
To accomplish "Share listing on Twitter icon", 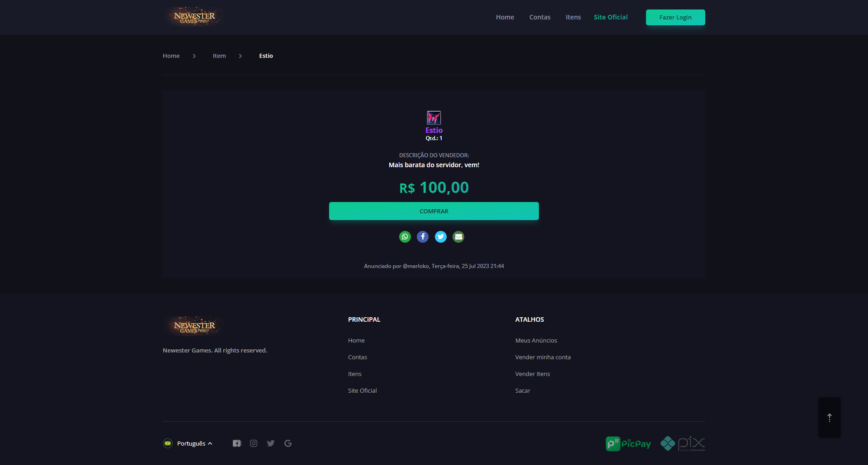I will click(x=441, y=237).
